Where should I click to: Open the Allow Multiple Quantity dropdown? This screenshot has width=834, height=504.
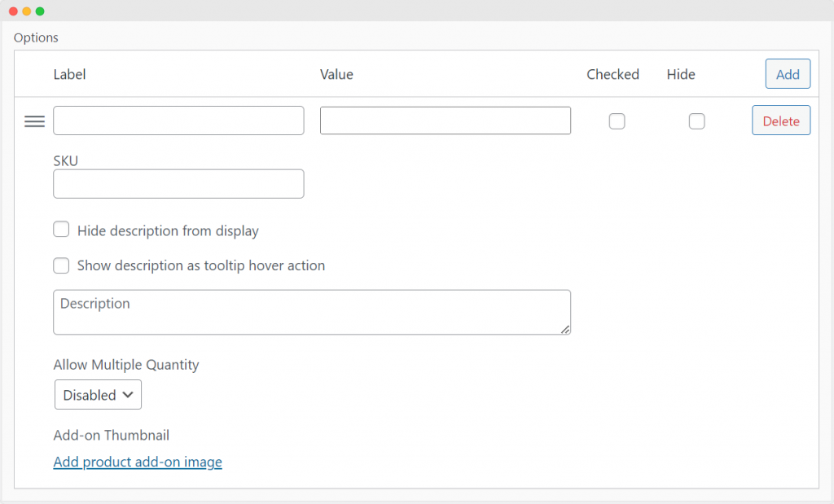[x=98, y=394]
